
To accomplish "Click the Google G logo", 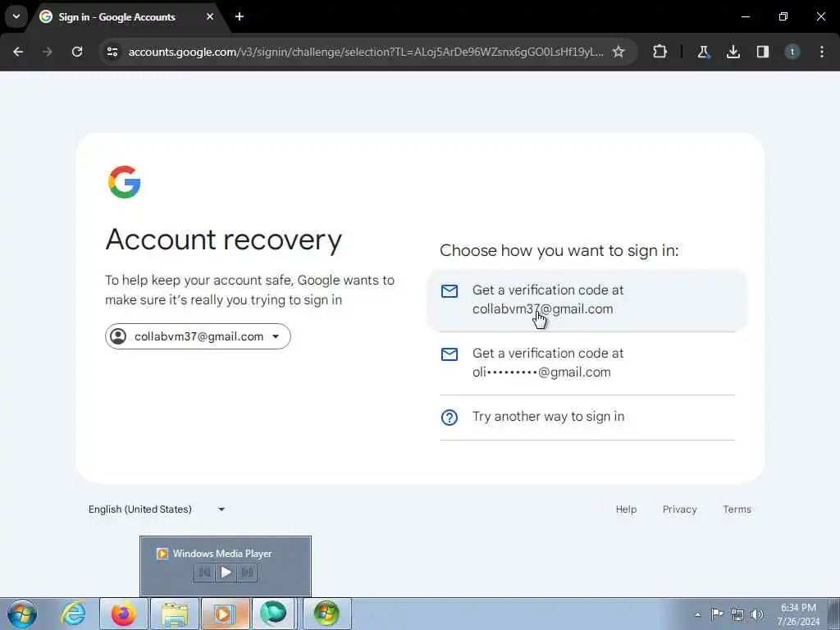I will pos(125,182).
